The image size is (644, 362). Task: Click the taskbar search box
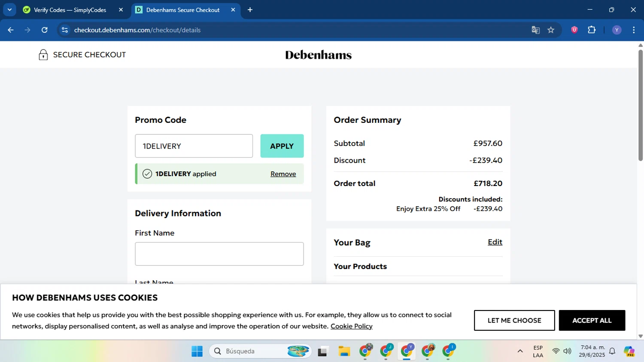[x=261, y=351]
